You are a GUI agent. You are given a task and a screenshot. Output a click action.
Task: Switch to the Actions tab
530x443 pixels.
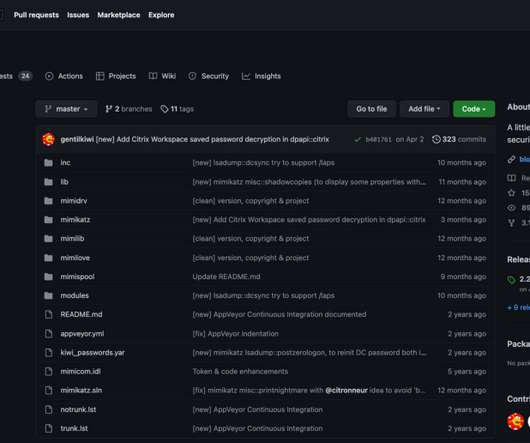tap(64, 76)
